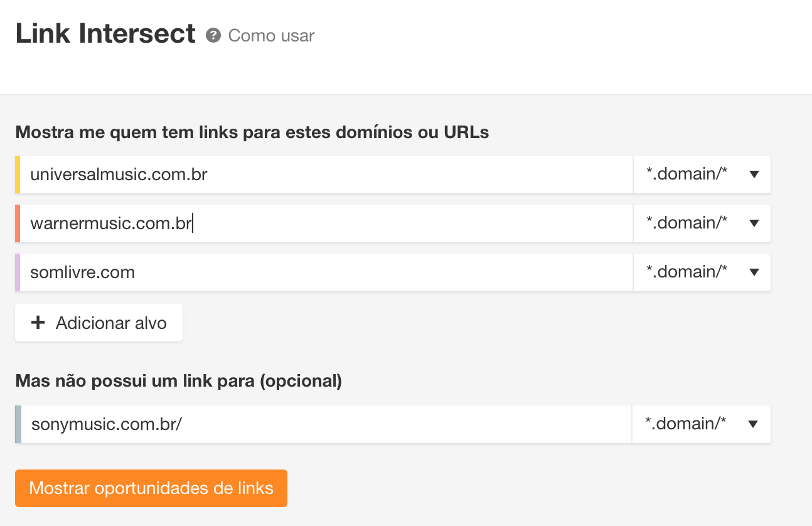Click the Mostrar oportunidades de links button
The height and width of the screenshot is (526, 812).
(x=151, y=488)
